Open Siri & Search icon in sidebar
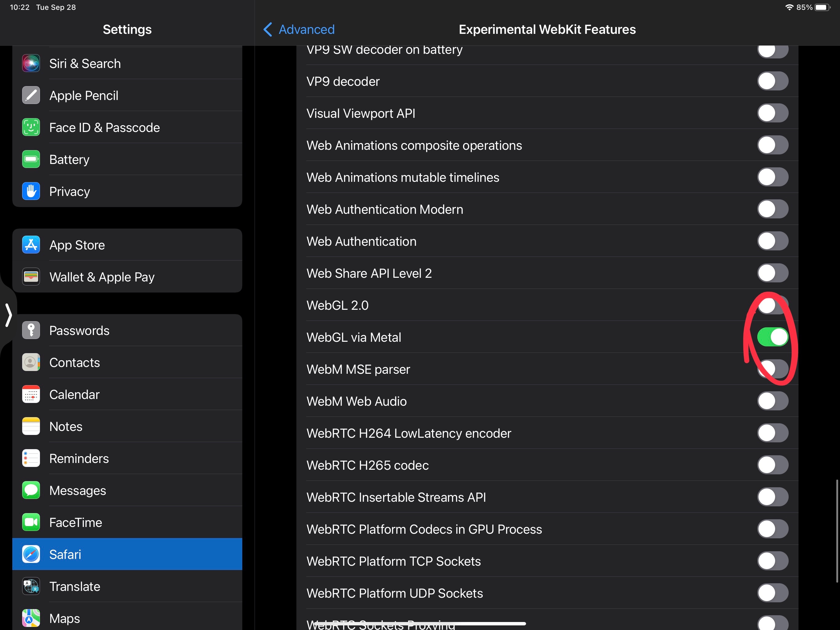The width and height of the screenshot is (840, 630). tap(31, 63)
